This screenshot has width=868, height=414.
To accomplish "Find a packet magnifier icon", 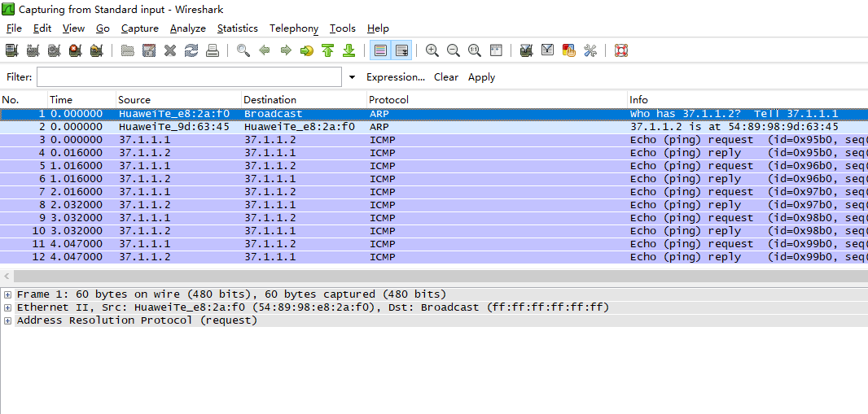I will pos(243,51).
